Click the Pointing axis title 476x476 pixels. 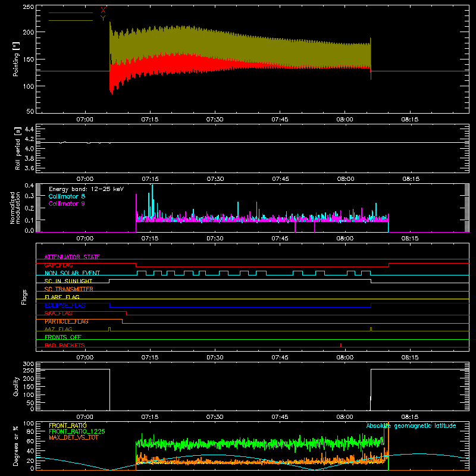click(16, 59)
